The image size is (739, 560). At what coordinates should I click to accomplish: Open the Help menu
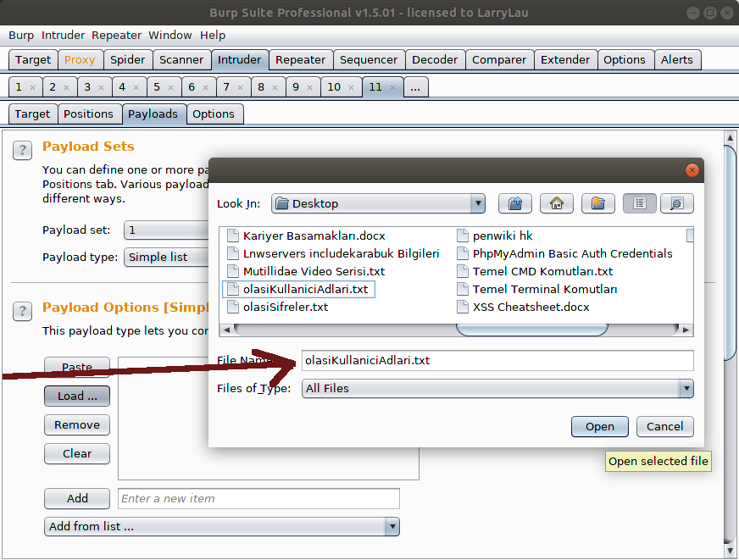click(x=213, y=36)
